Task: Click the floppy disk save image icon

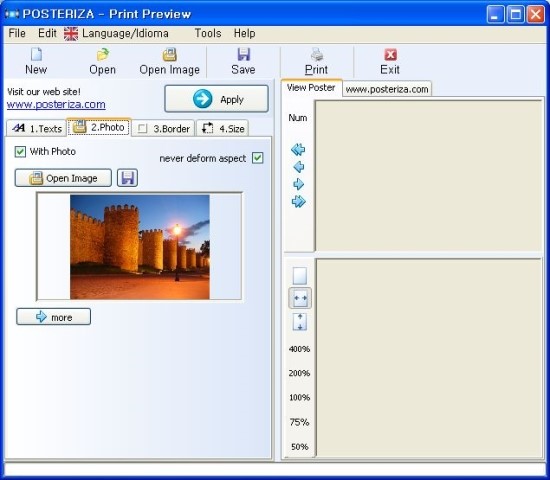Action: click(x=127, y=178)
